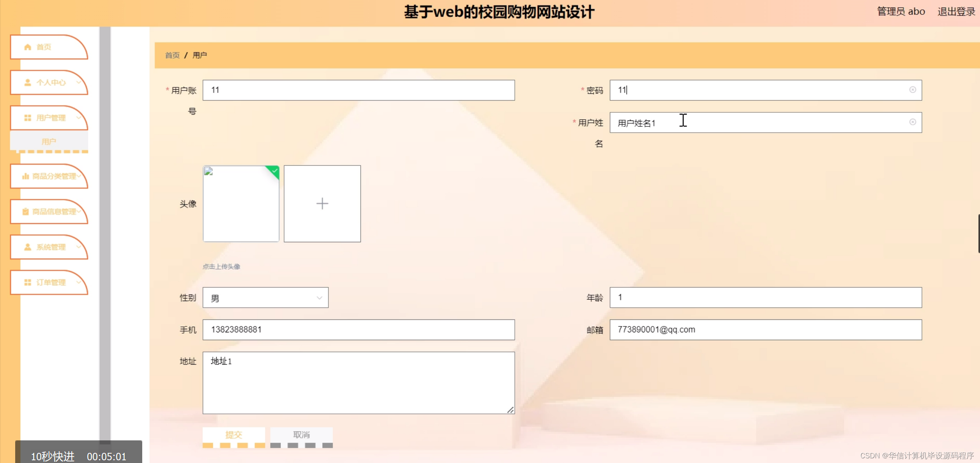Click the 10秒快进 playback overlay
The image size is (980, 463).
click(x=53, y=455)
